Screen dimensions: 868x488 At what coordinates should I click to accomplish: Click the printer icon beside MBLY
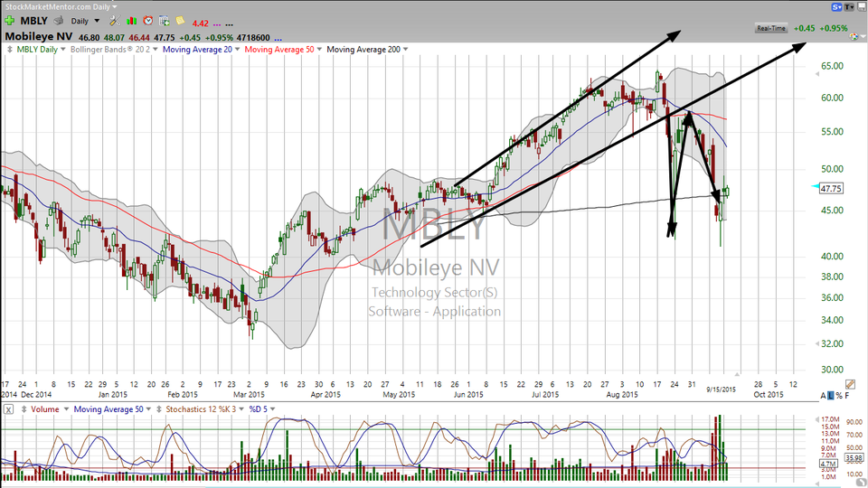[x=58, y=21]
